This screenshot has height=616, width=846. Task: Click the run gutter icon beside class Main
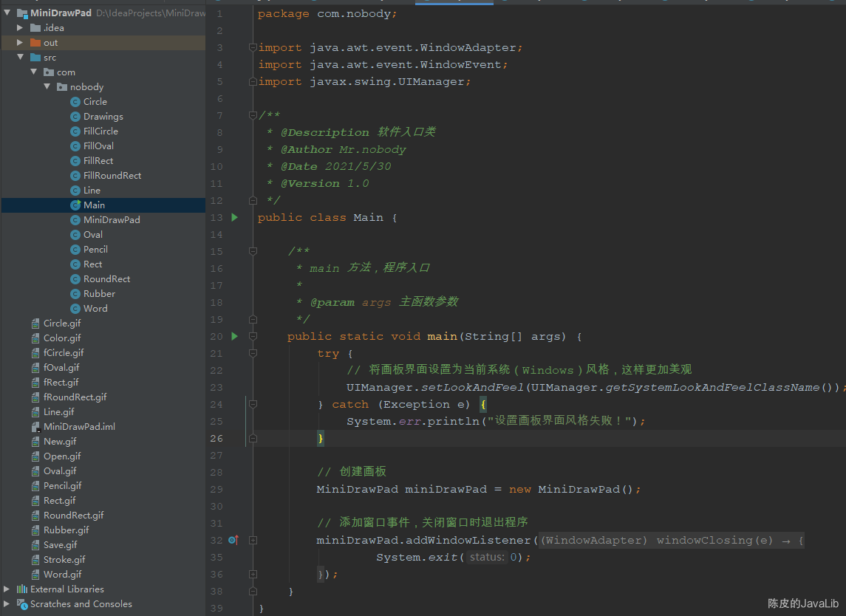pos(235,217)
